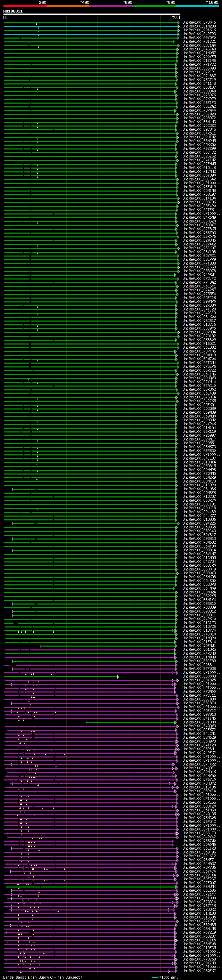This screenshot has height=980, width=222.
Task: Select the UniRef100_C1MWA9 label
Action: pyautogui.click(x=199, y=657)
